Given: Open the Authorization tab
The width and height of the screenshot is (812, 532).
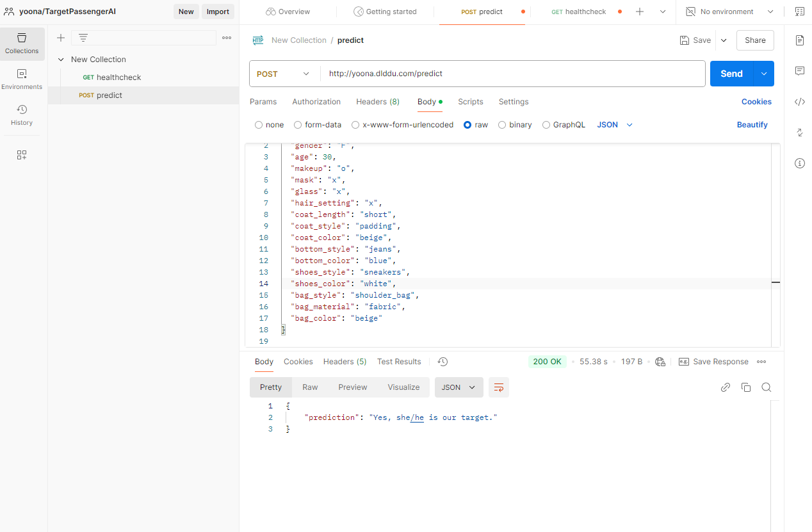Looking at the screenshot, I should point(316,102).
